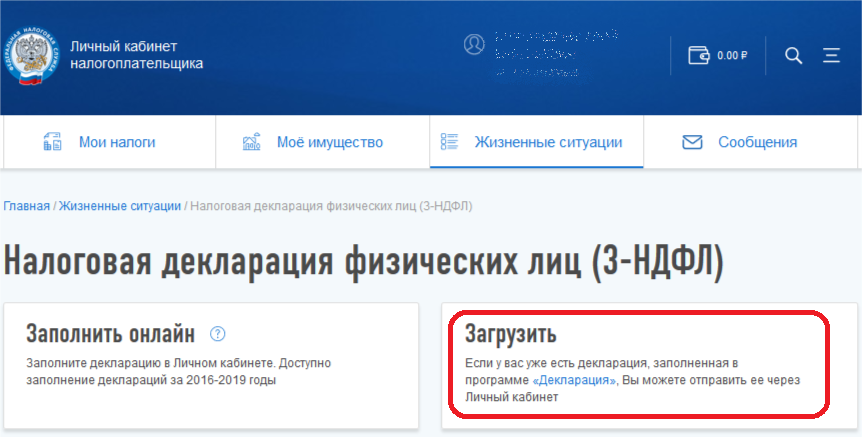This screenshot has height=437, width=862.
Task: Select the Жизненные ситуации tab
Action: pyautogui.click(x=537, y=142)
